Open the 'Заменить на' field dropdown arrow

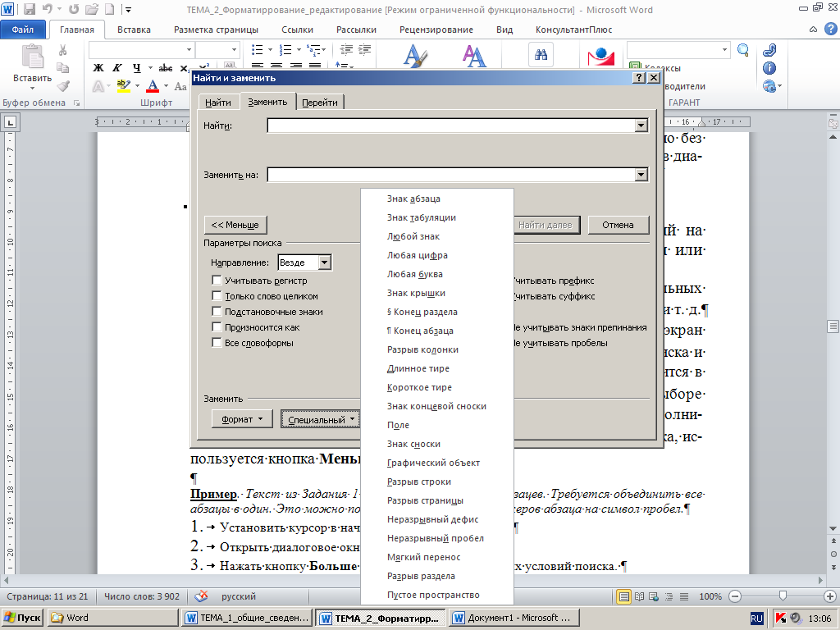click(641, 175)
